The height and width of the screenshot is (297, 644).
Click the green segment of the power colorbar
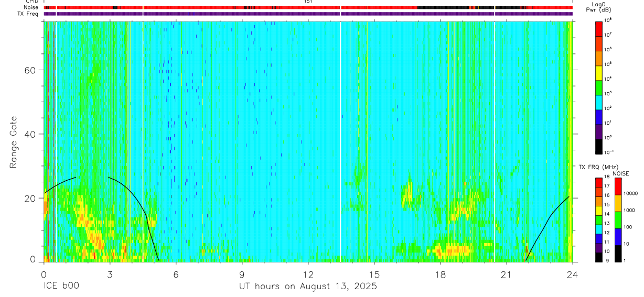(x=599, y=87)
